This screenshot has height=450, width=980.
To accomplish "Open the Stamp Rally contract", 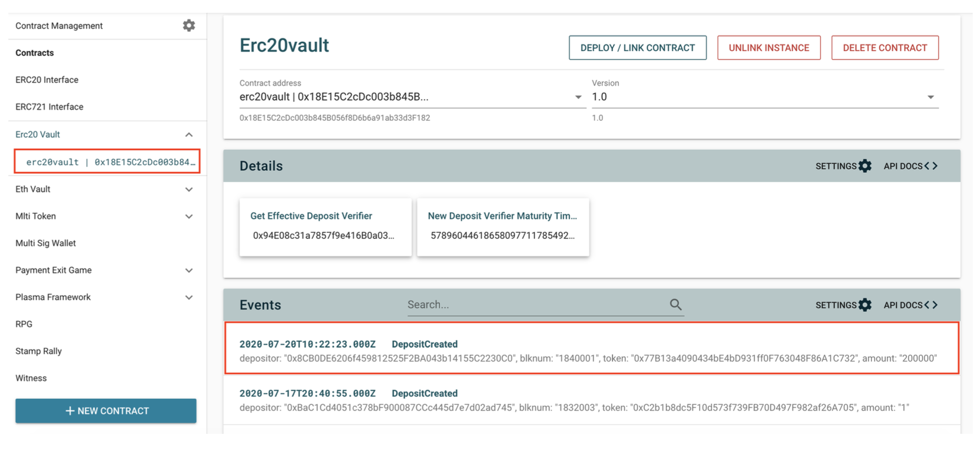I will click(x=38, y=351).
